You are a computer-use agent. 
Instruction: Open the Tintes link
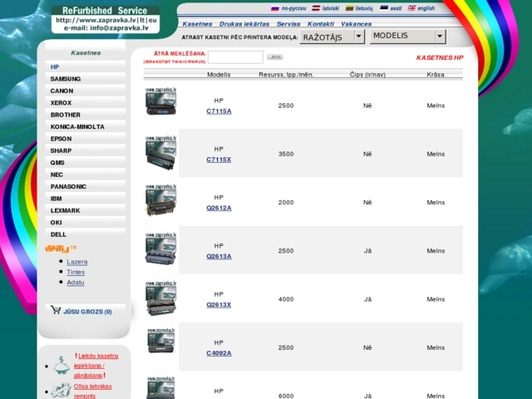pyautogui.click(x=76, y=272)
